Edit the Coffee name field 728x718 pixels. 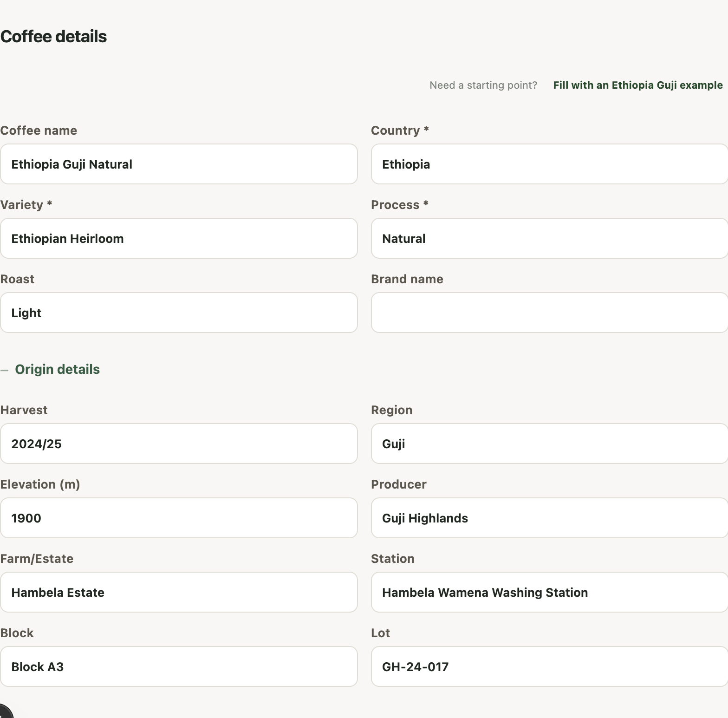point(179,164)
